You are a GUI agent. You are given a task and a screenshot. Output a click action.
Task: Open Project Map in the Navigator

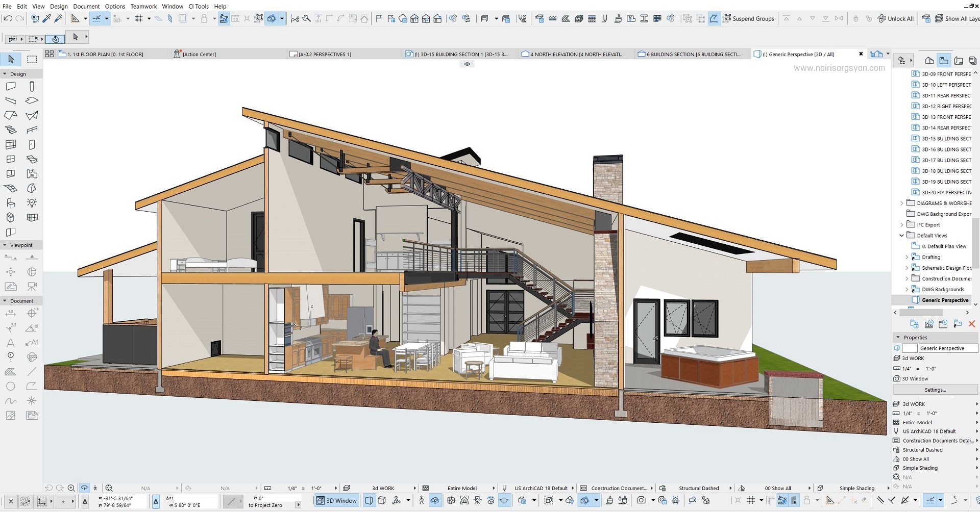[929, 60]
